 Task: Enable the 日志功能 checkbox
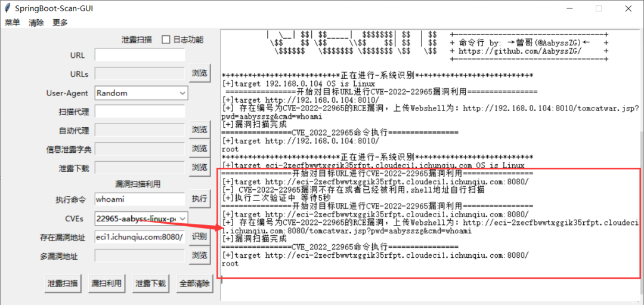166,39
